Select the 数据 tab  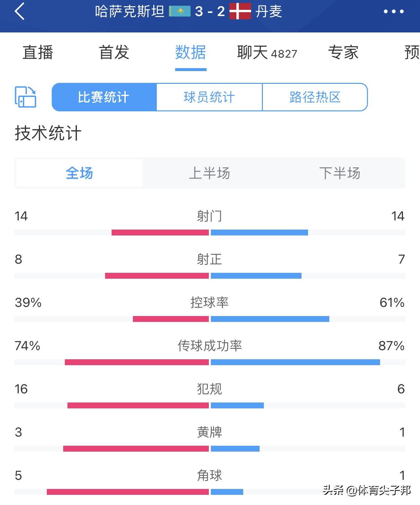[x=191, y=53]
